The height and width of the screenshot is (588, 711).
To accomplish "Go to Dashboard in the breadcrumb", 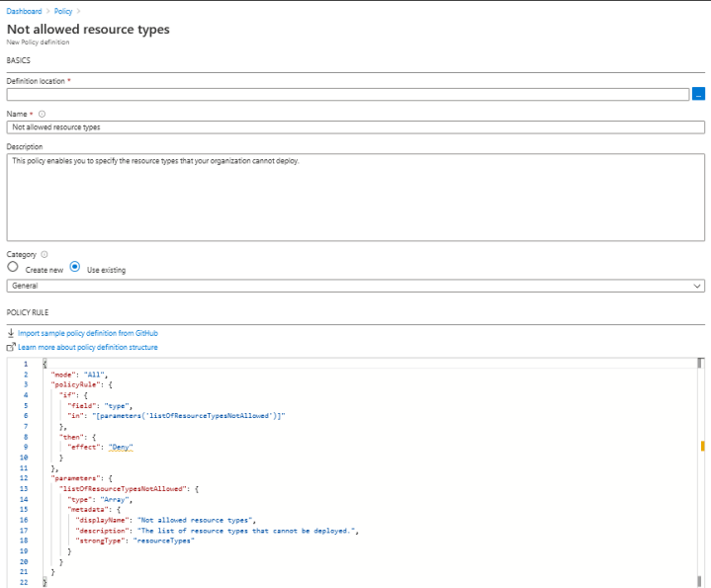I will tap(24, 11).
